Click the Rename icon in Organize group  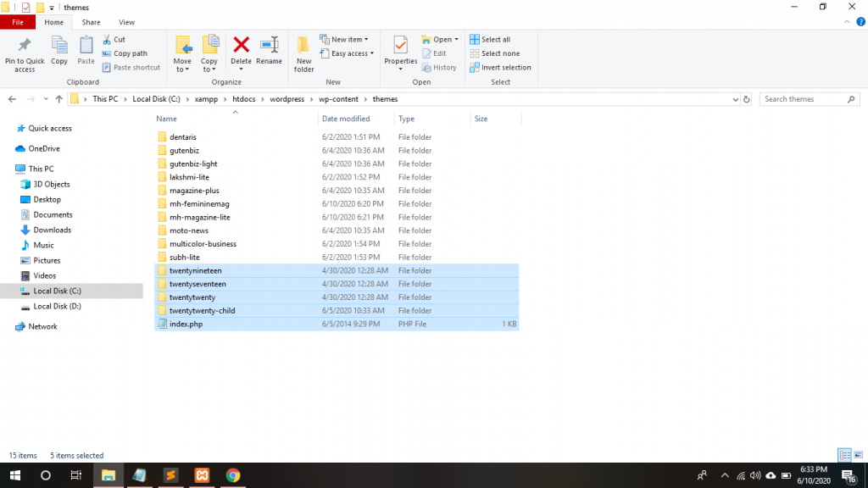269,50
